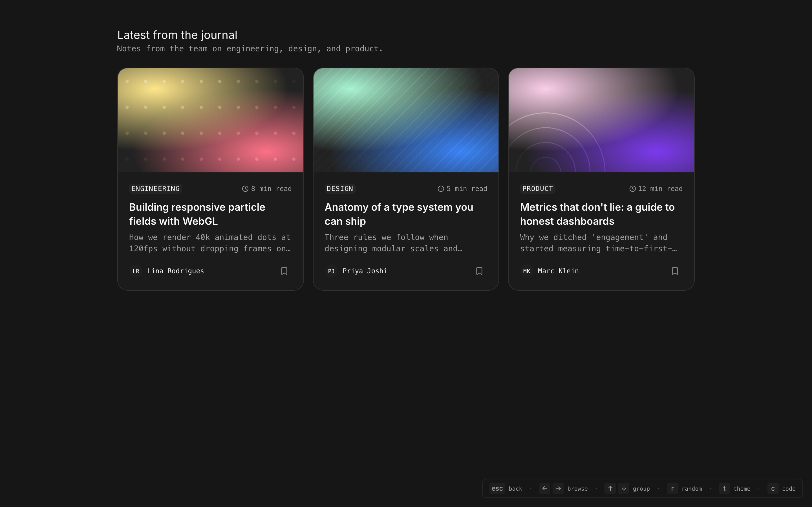Click the left arrow browse key
The width and height of the screenshot is (812, 507).
(545, 489)
